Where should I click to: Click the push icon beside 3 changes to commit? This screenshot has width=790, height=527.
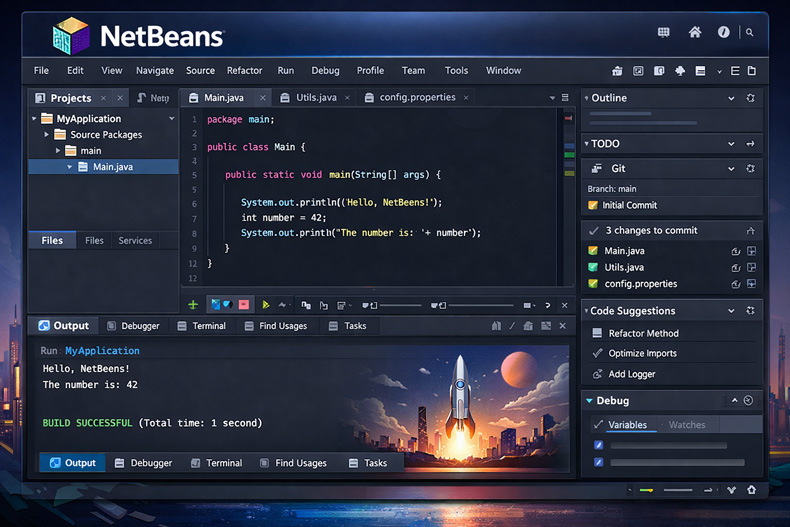[x=751, y=231]
